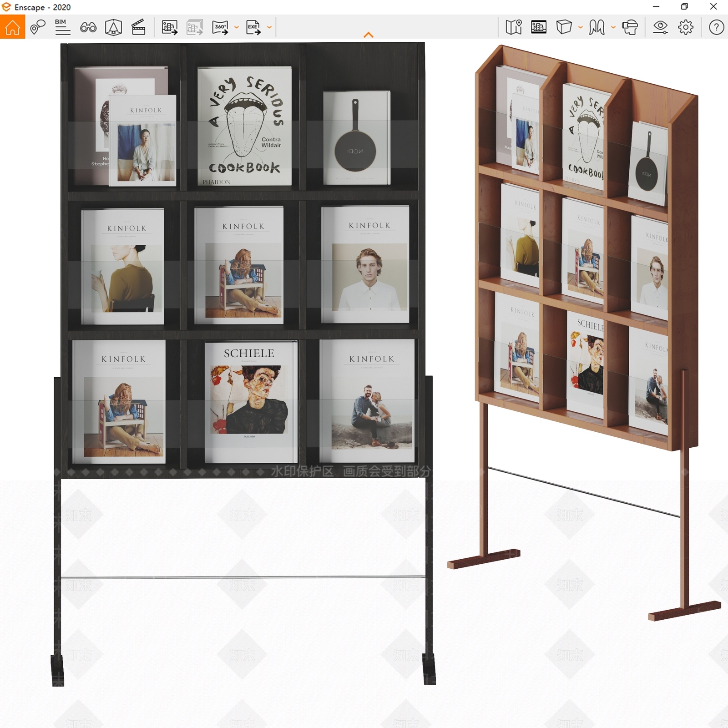Viewport: 728px width, 728px height.
Task: Enable VR headset mode
Action: click(630, 27)
